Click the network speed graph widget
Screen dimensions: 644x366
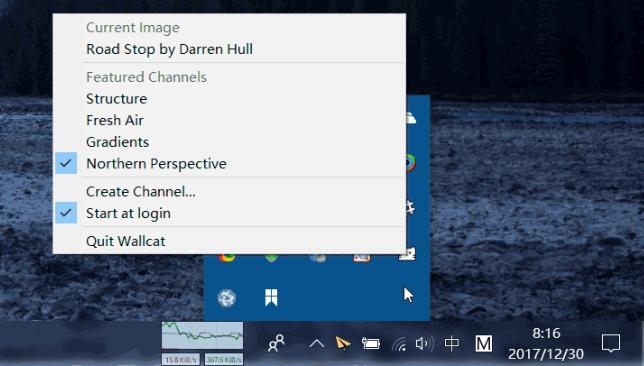(202, 343)
